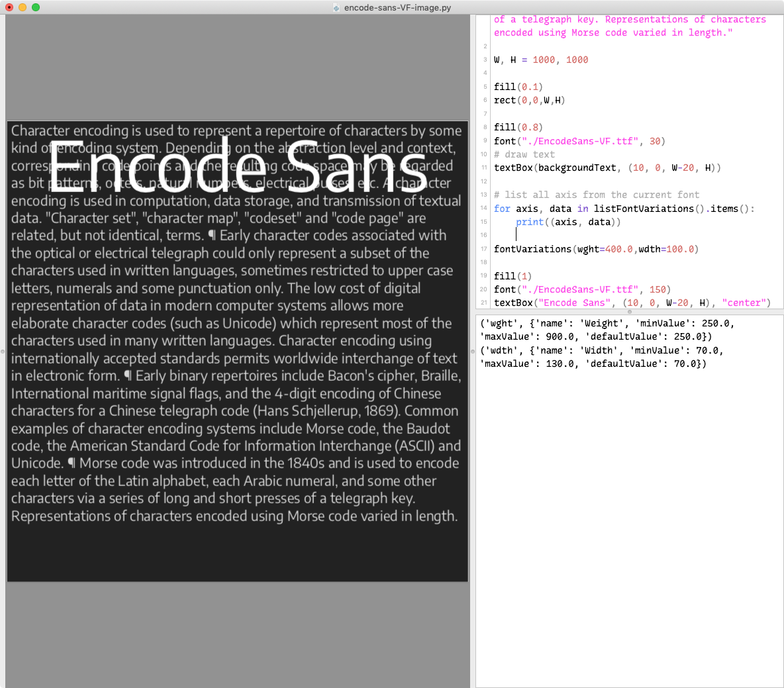
Task: Click line number 3 in the gutter
Action: point(485,60)
